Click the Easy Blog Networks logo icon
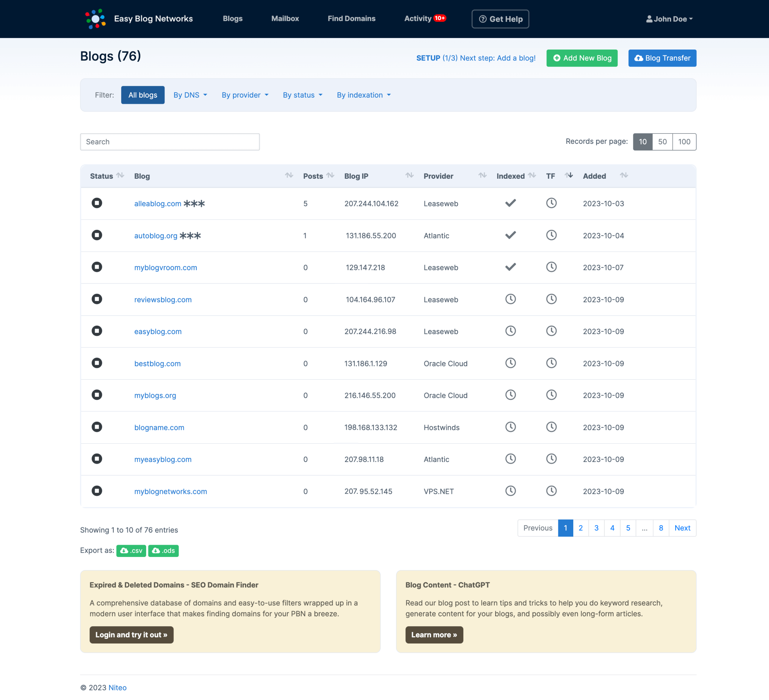This screenshot has height=700, width=769. tap(95, 19)
